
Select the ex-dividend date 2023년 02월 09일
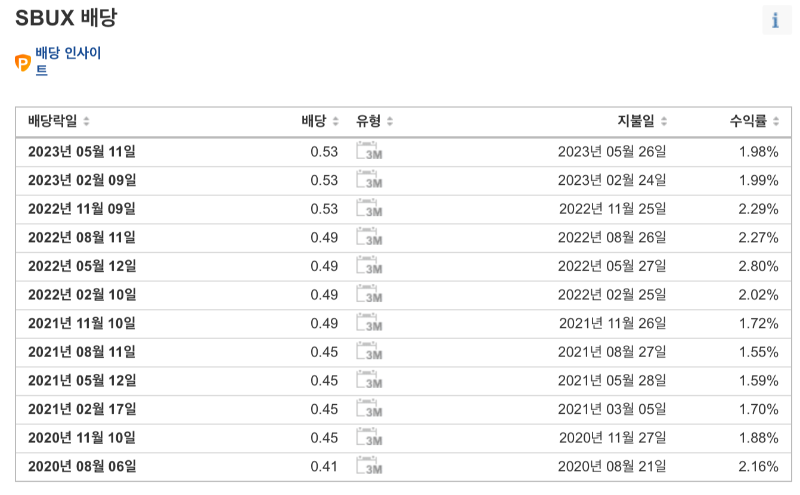82,180
